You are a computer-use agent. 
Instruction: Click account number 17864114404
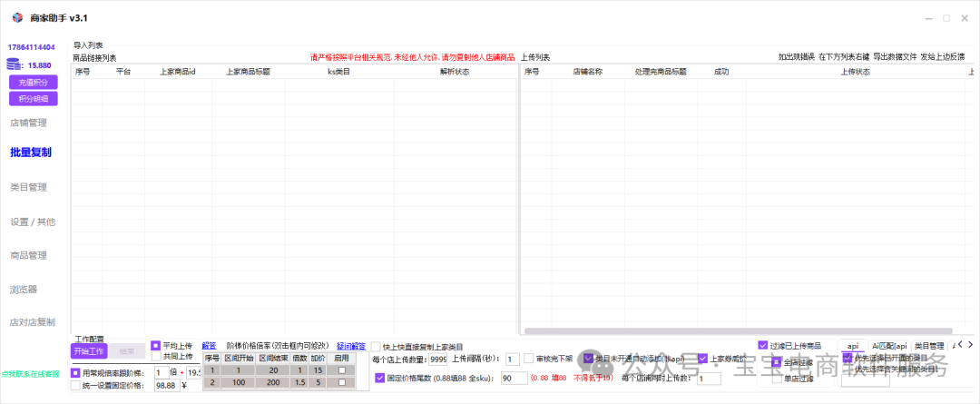click(x=31, y=47)
